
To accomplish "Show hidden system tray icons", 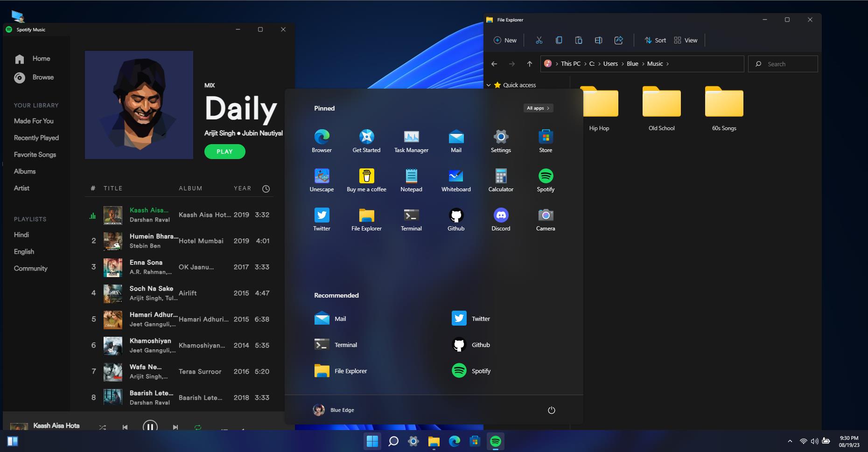I will (x=790, y=441).
